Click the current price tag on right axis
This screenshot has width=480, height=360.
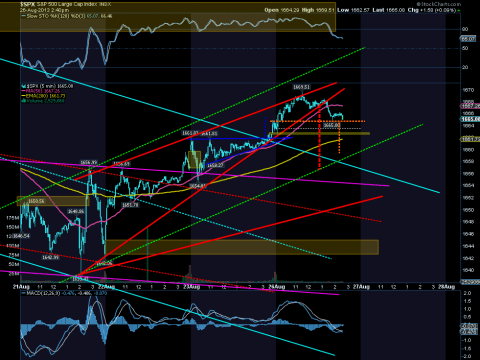click(x=470, y=119)
